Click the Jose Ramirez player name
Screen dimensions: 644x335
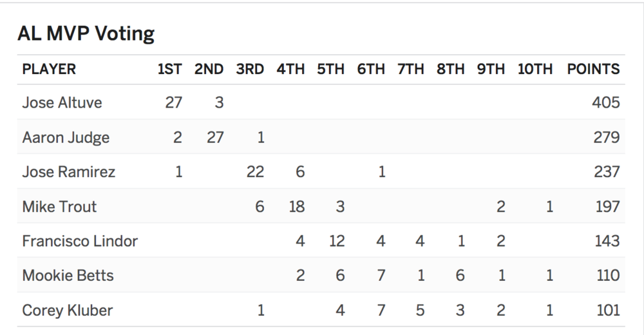click(69, 172)
